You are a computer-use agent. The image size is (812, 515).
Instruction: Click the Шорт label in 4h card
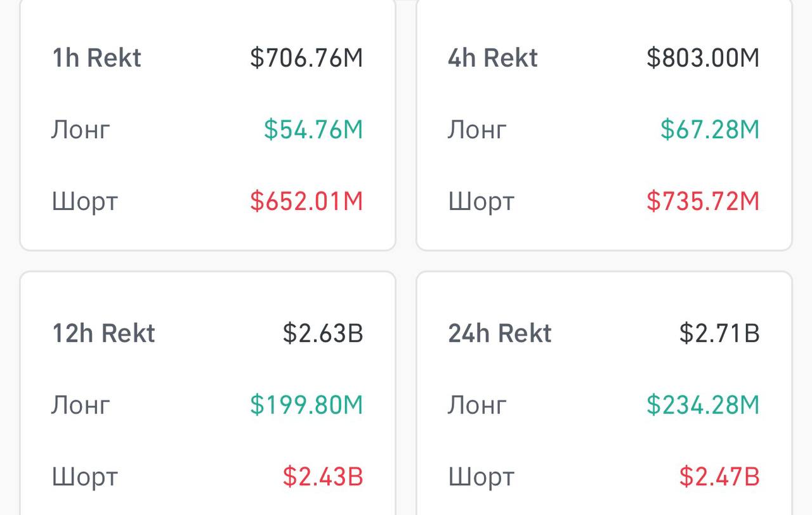[x=481, y=202]
